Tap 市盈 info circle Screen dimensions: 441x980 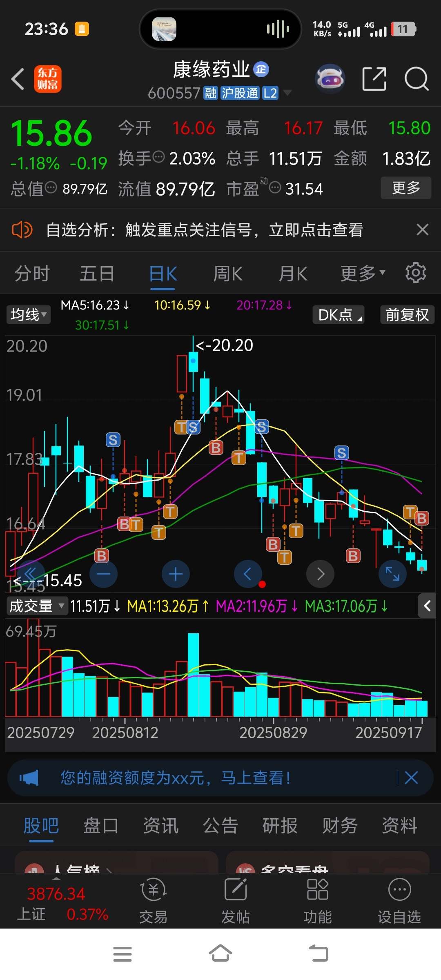click(275, 187)
